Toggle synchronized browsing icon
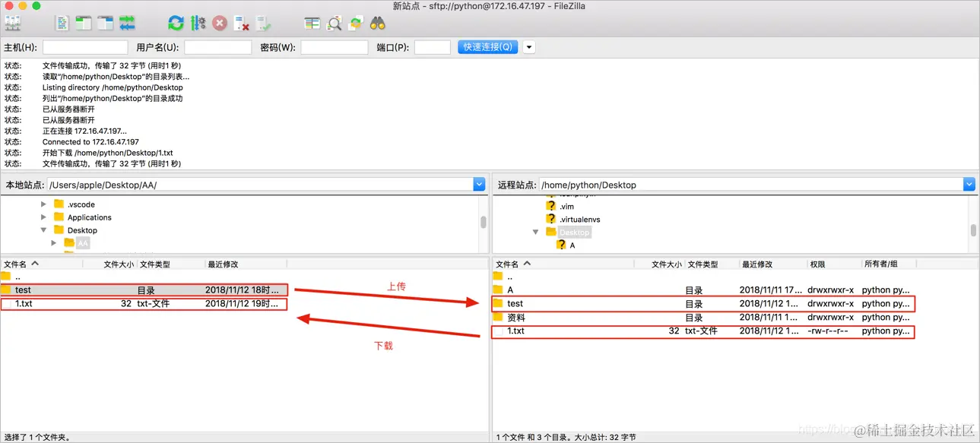This screenshot has width=980, height=443. pos(355,24)
